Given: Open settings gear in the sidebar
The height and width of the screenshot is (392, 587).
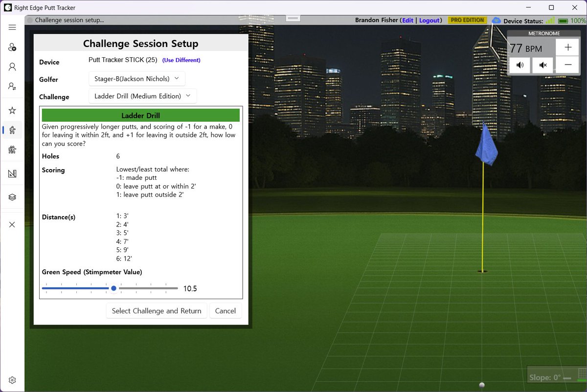Looking at the screenshot, I should coord(12,380).
